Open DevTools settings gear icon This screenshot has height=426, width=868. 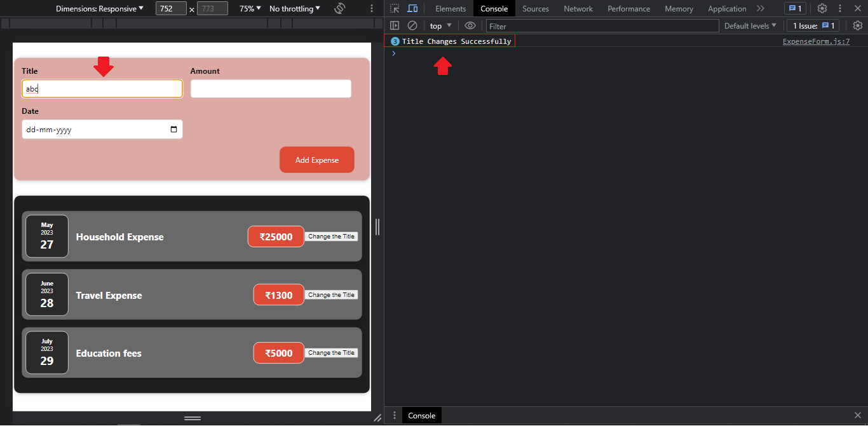coord(822,8)
